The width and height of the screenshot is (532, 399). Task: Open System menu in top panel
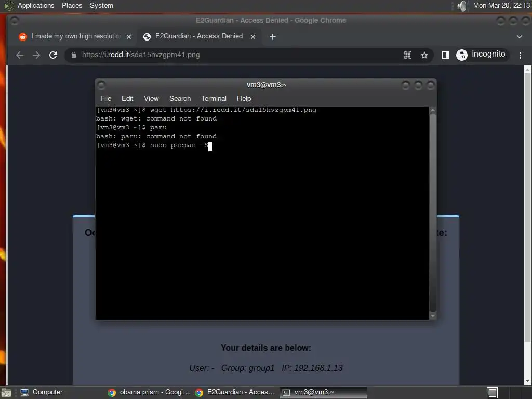click(x=101, y=5)
